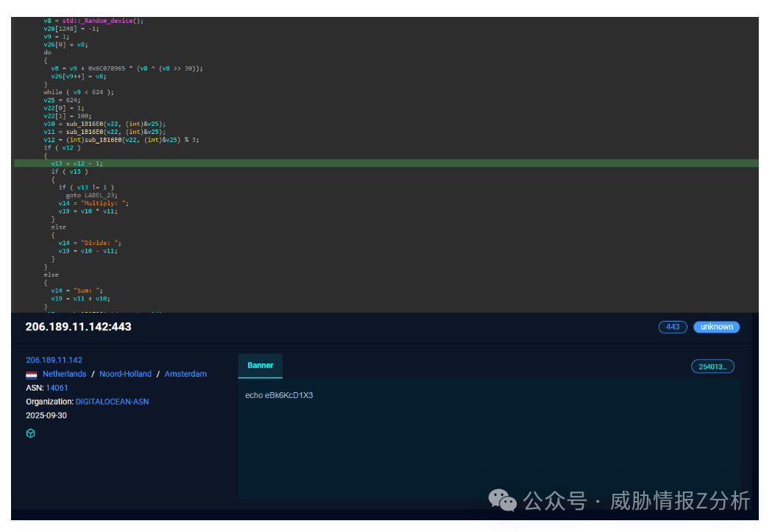Click the banner text echo eBk6KcD1X3

tap(279, 395)
